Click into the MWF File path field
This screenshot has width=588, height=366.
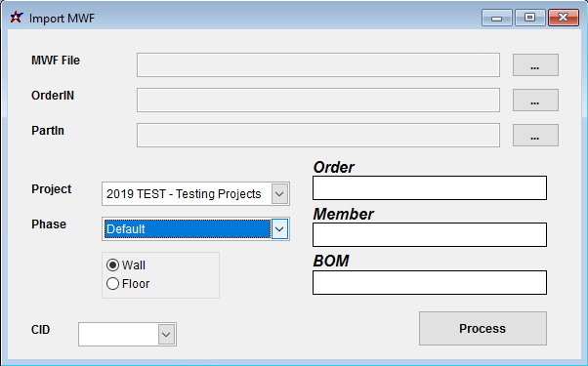(318, 65)
